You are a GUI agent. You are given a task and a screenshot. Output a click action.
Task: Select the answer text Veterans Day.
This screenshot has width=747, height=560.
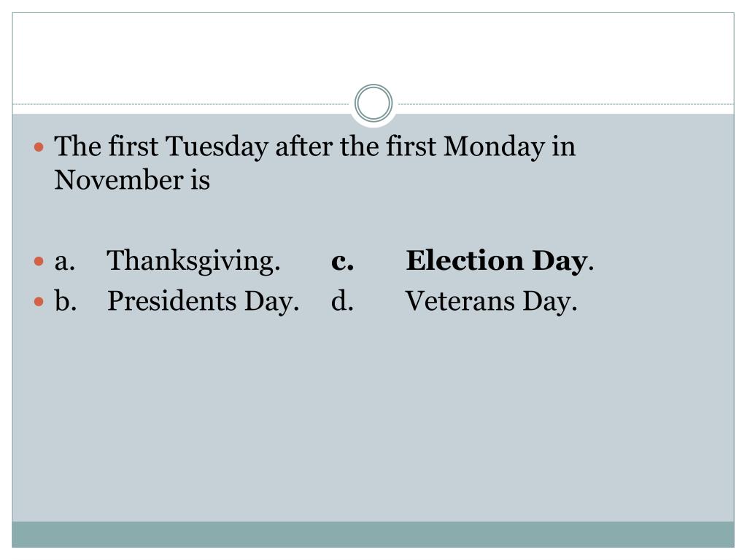(491, 301)
